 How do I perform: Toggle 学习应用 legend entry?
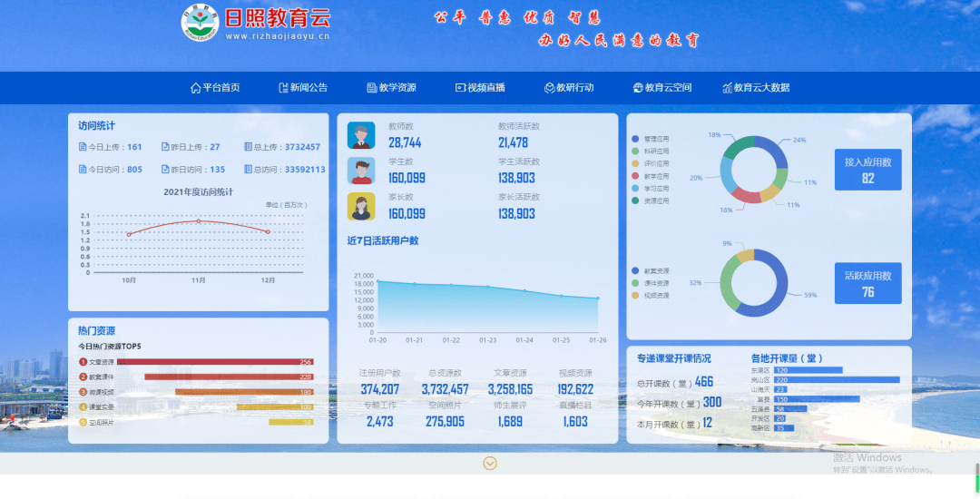[x=651, y=189]
